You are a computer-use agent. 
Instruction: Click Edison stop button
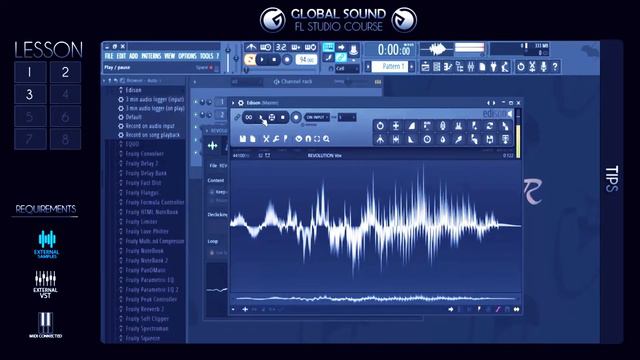coord(282,118)
